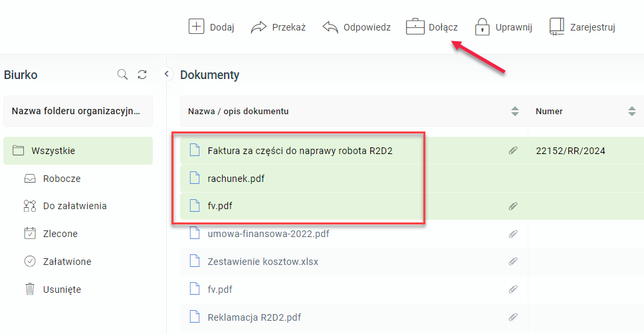Click the attachment paperclip for Reklamacja R2D2.pdf

(x=513, y=317)
